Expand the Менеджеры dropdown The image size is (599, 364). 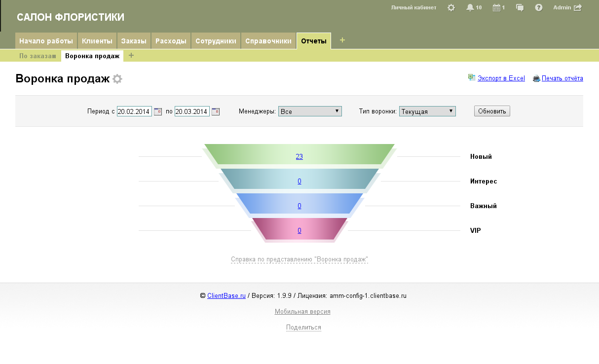pyautogui.click(x=310, y=111)
